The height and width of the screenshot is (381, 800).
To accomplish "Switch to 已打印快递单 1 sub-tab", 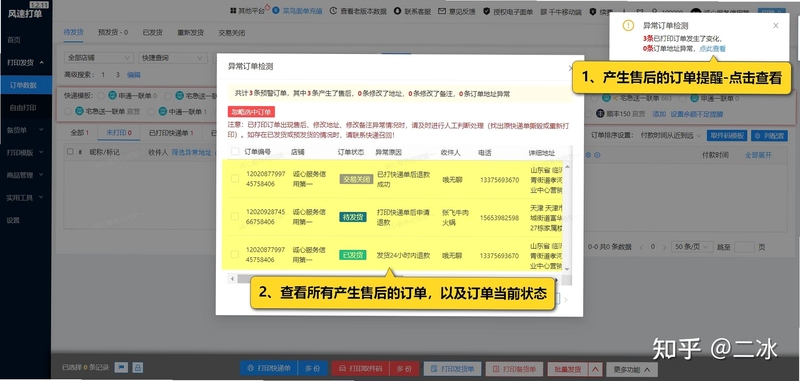I will (171, 133).
